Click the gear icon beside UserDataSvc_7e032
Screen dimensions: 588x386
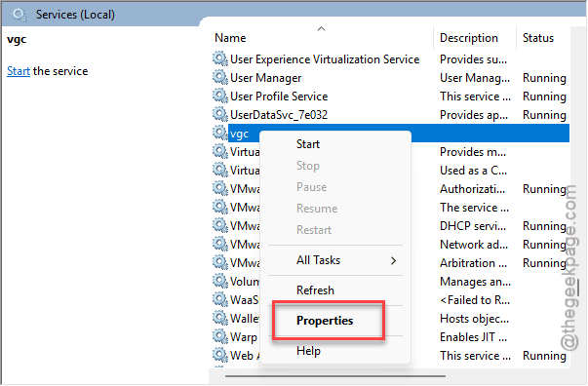click(220, 114)
